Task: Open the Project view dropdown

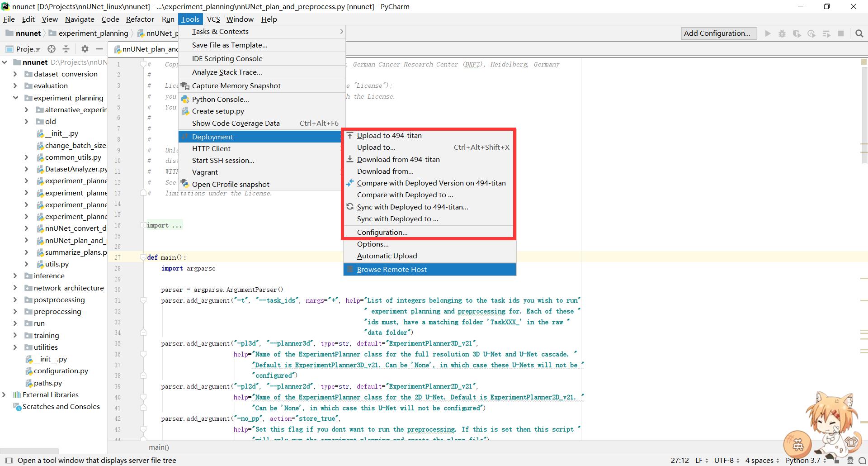Action: pos(24,49)
